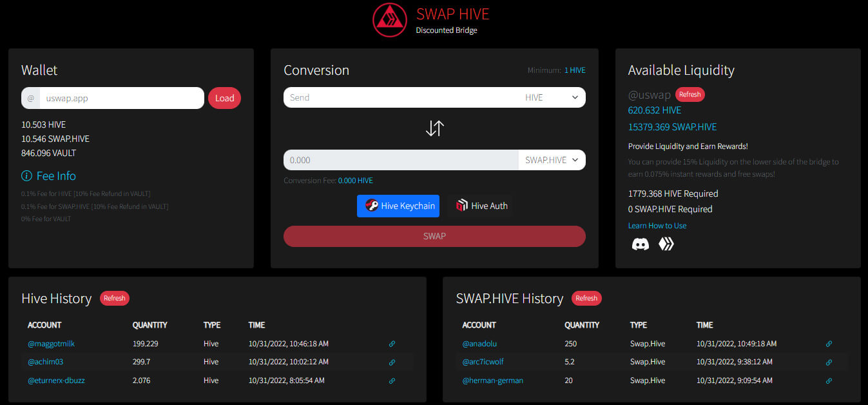This screenshot has height=405, width=868.
Task: Open the Learn How to Use link
Action: click(657, 226)
